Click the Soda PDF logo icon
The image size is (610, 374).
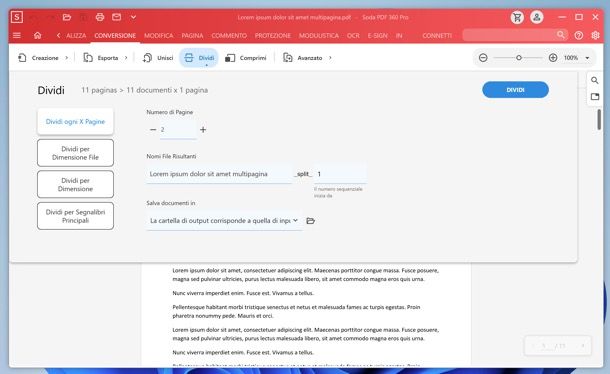click(x=17, y=17)
